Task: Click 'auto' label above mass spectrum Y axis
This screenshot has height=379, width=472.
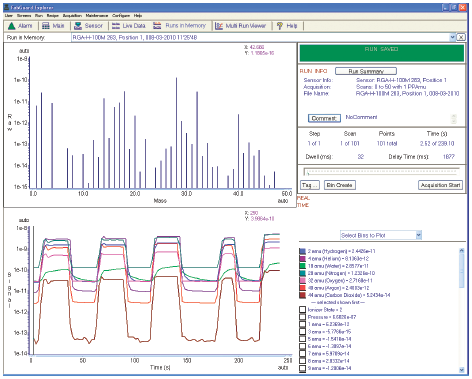Action: click(24, 51)
